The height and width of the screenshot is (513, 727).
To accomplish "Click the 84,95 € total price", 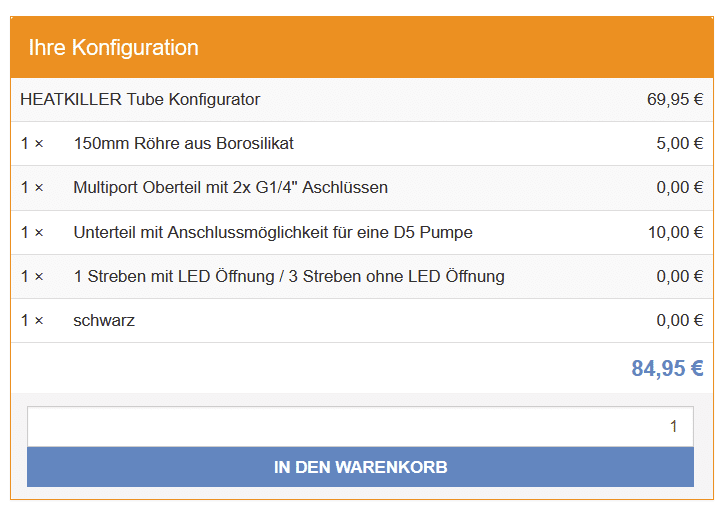I will click(667, 368).
